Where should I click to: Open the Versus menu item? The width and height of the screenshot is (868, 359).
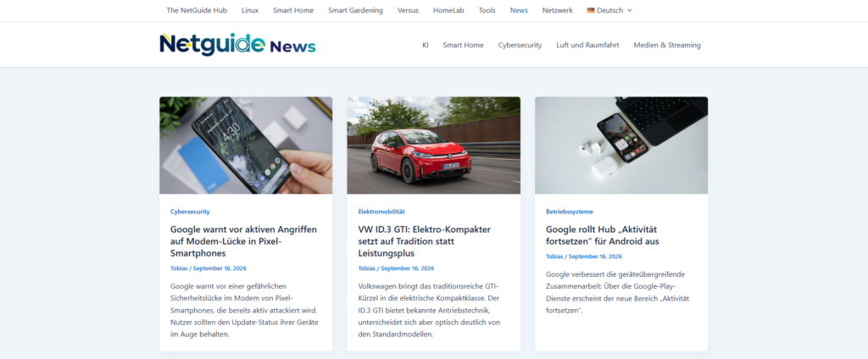(x=408, y=10)
